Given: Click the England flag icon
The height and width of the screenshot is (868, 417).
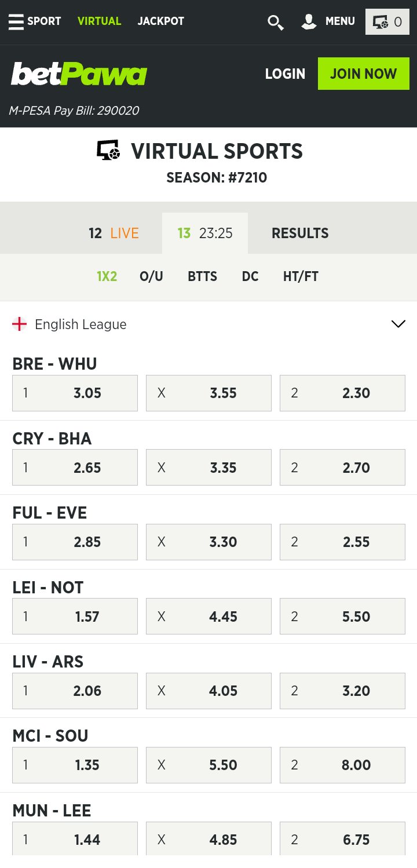Looking at the screenshot, I should click(x=20, y=324).
